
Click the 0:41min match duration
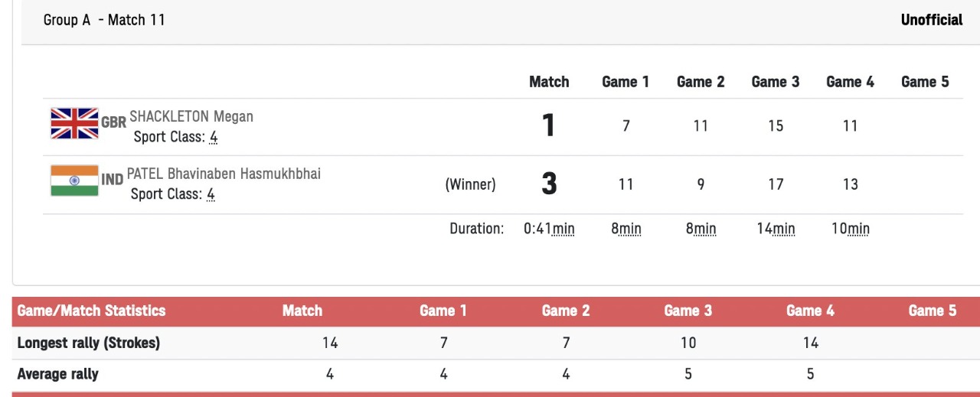[549, 229]
